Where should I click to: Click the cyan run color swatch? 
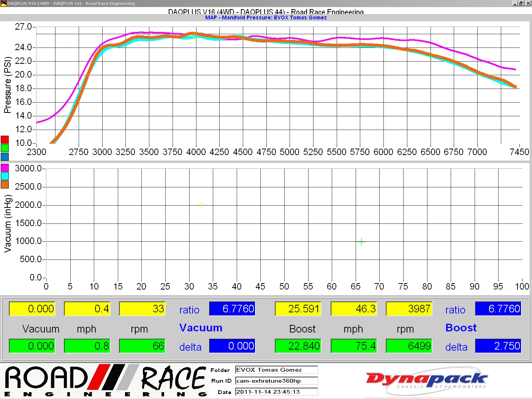(x=5, y=176)
